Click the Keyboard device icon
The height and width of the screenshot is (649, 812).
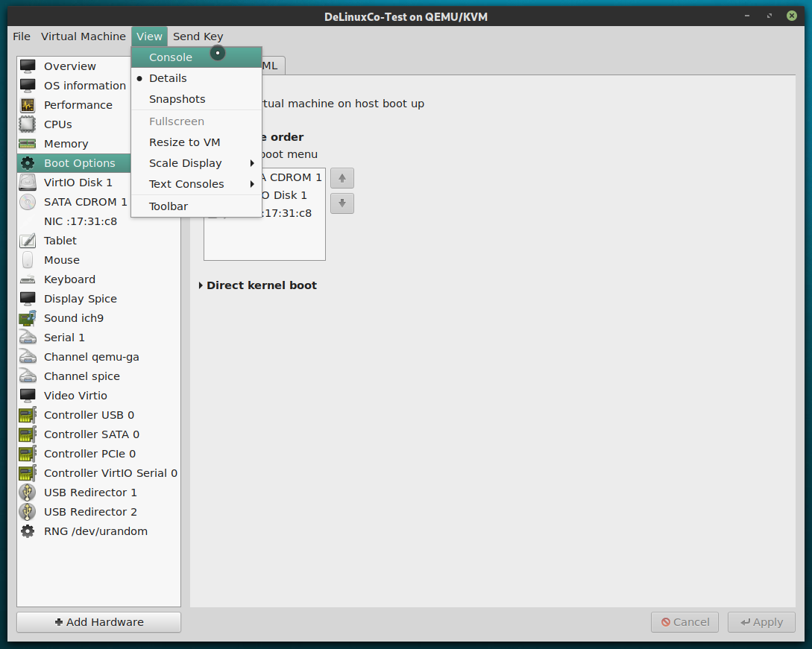coord(28,279)
